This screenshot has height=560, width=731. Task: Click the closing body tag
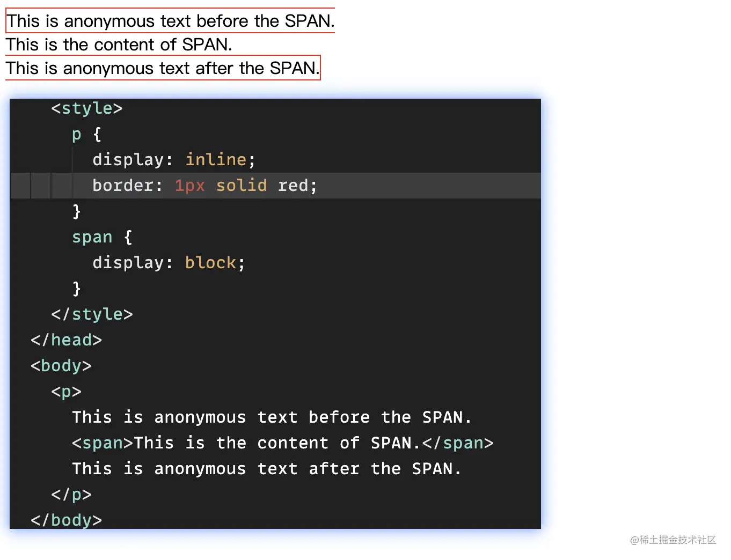[x=66, y=520]
